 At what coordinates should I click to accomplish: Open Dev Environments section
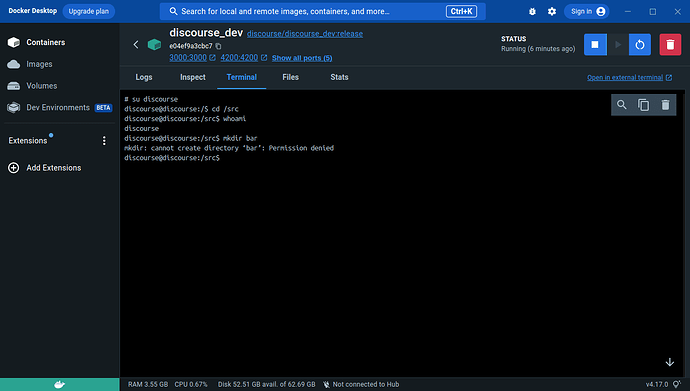[x=58, y=107]
